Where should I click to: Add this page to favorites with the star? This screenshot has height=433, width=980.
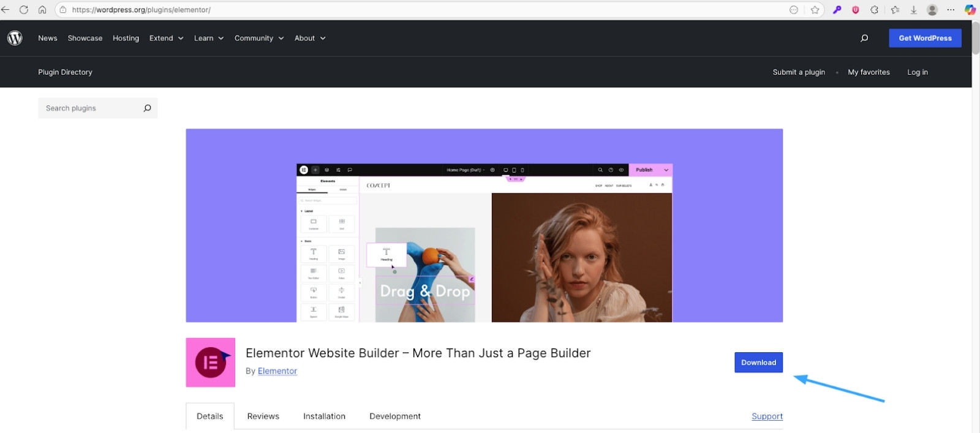(x=815, y=10)
